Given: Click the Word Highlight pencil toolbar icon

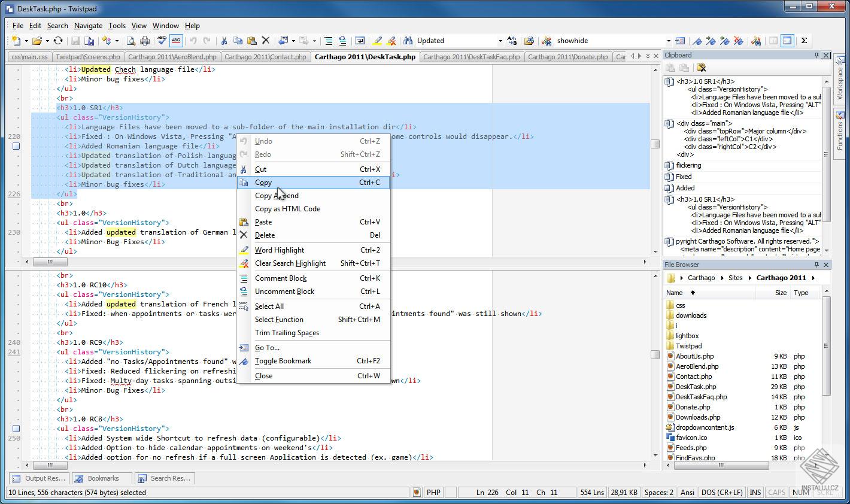Looking at the screenshot, I should tap(377, 41).
